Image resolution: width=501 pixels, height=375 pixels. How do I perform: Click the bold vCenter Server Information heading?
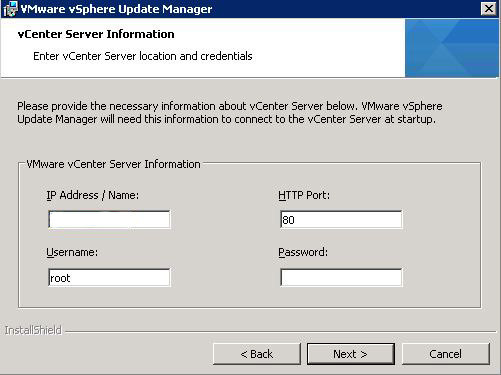[96, 34]
